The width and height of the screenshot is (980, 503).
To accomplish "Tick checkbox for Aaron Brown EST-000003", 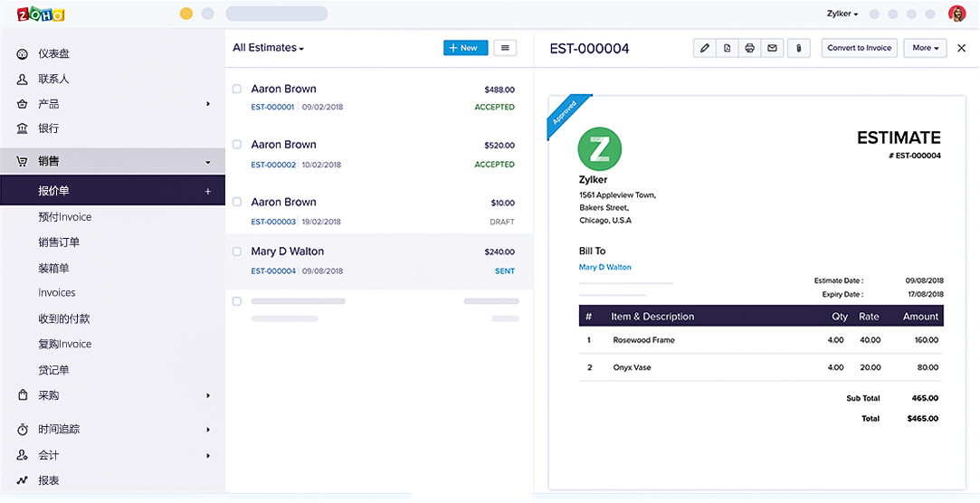I will [237, 202].
